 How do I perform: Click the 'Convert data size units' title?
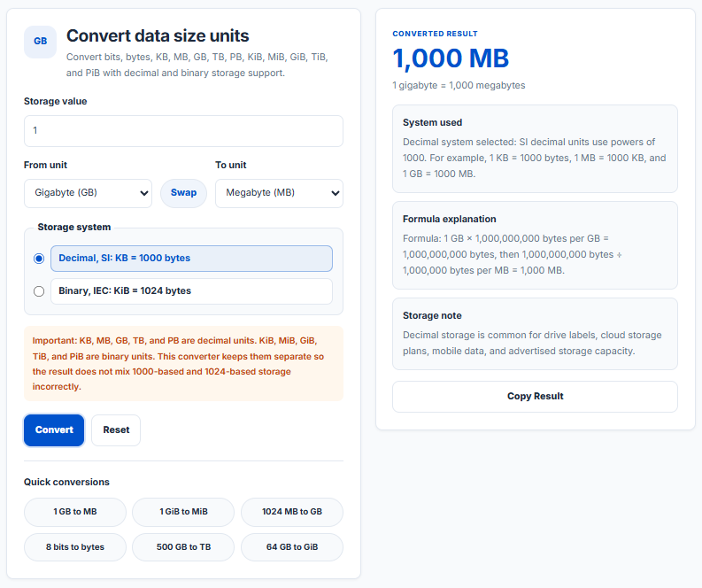[x=158, y=35]
